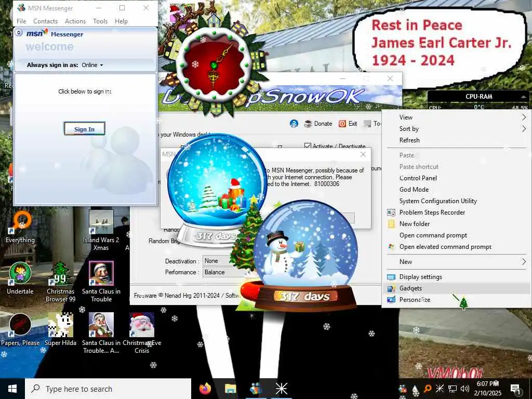Select Refresh from the context menu
The height and width of the screenshot is (399, 532).
click(x=456, y=140)
